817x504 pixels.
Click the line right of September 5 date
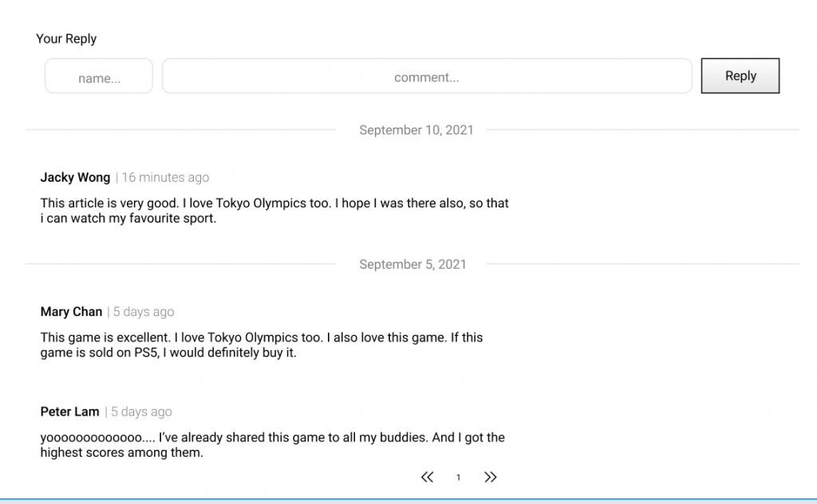click(641, 264)
